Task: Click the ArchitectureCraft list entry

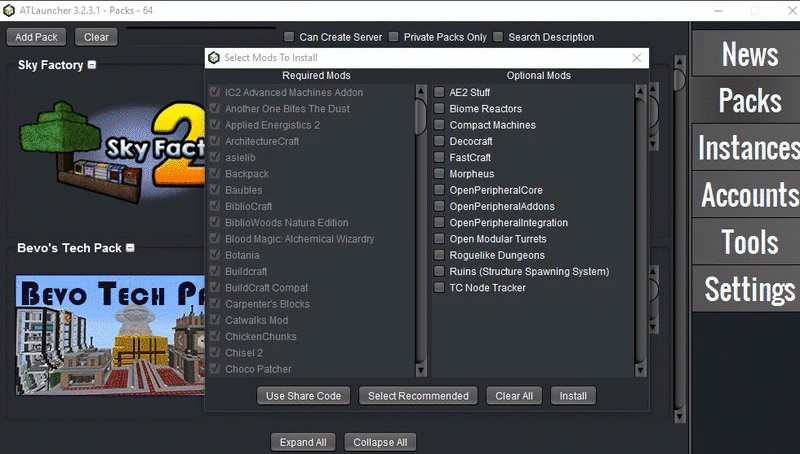Action: click(262, 141)
